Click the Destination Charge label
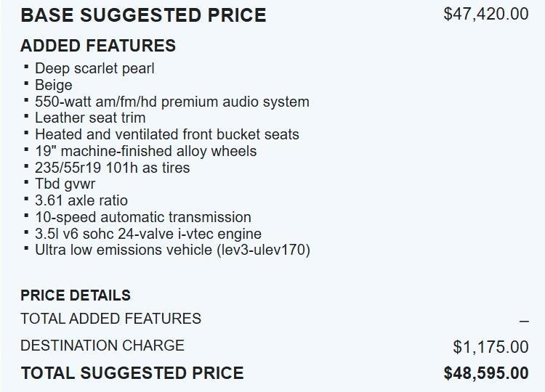This screenshot has width=545, height=392. tap(102, 346)
